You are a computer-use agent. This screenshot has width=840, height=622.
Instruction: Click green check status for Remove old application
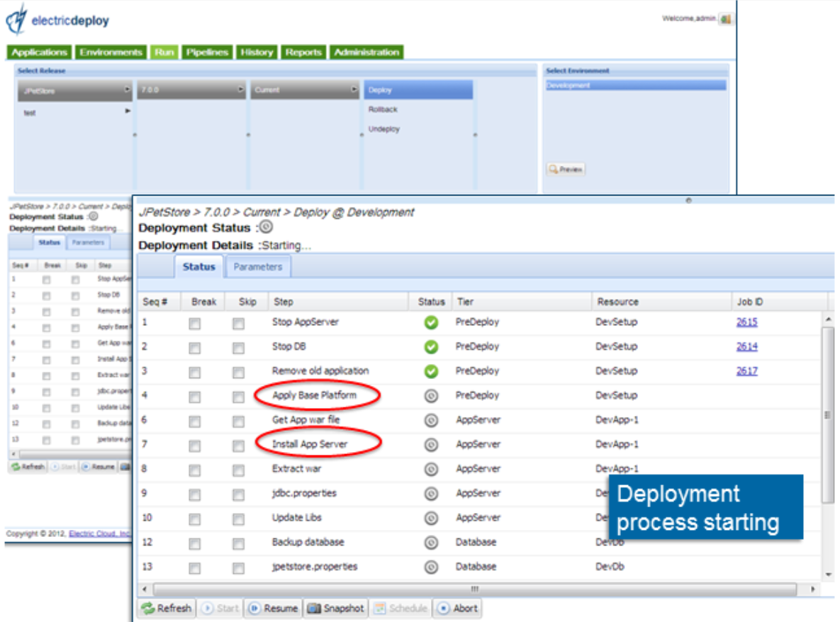click(x=431, y=371)
